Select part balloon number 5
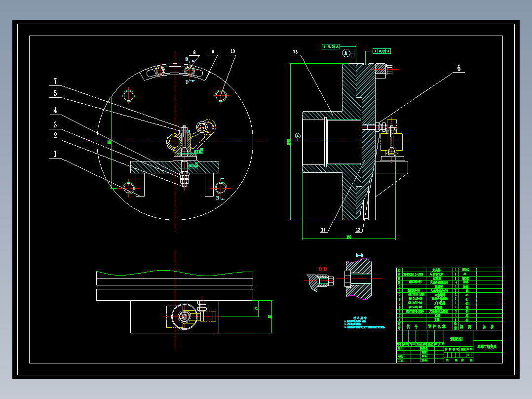This screenshot has width=532, height=399. point(55,93)
